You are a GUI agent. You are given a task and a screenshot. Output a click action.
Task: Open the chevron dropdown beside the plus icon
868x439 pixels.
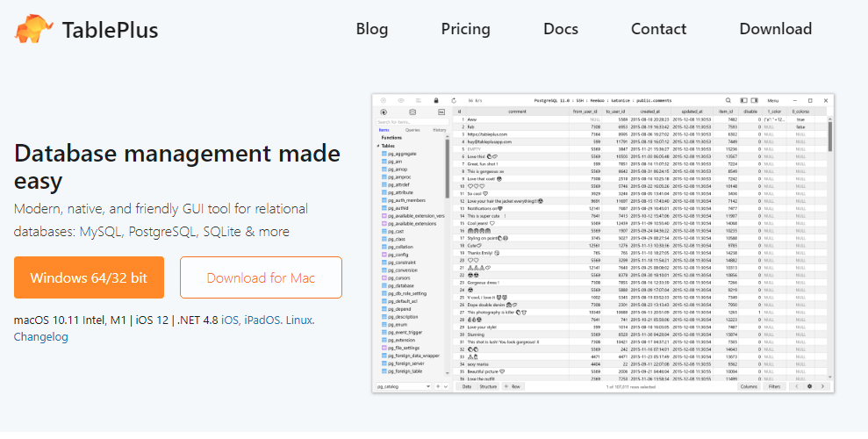pyautogui.click(x=445, y=386)
